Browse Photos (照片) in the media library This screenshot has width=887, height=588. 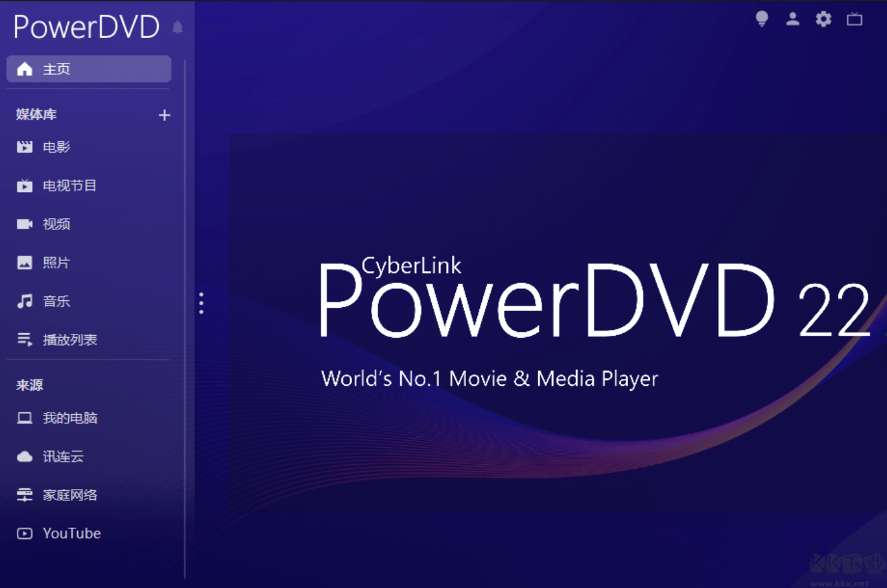click(56, 262)
